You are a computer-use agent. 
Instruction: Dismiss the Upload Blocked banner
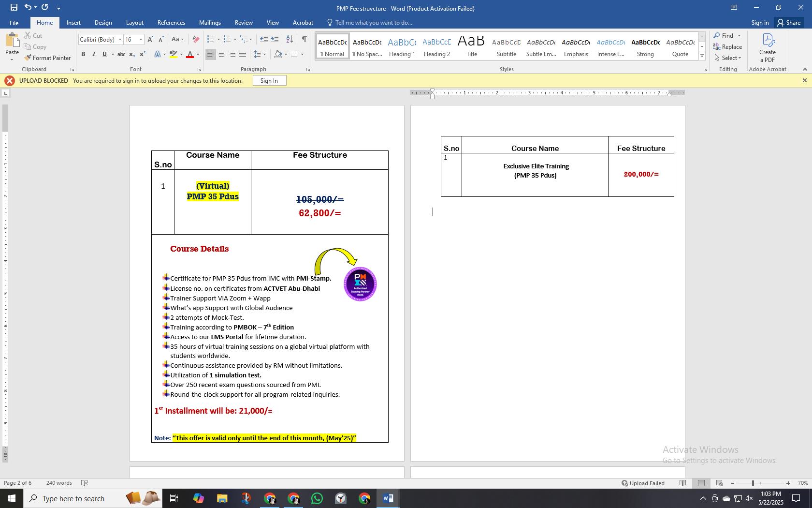(804, 81)
